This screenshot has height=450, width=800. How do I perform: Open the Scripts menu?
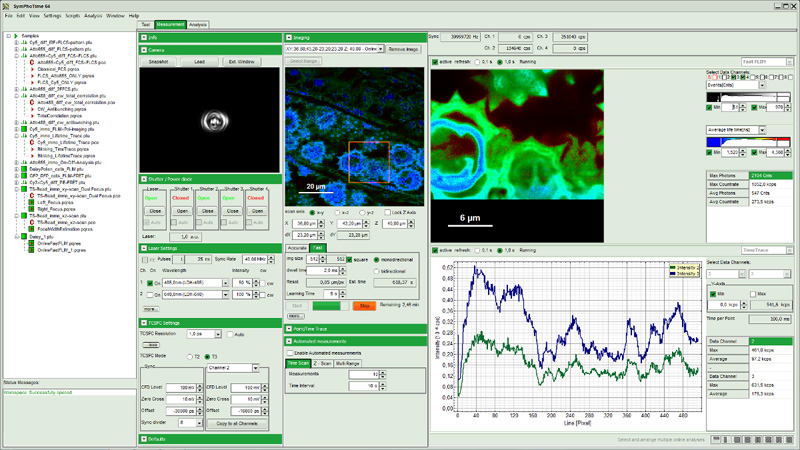pyautogui.click(x=72, y=16)
